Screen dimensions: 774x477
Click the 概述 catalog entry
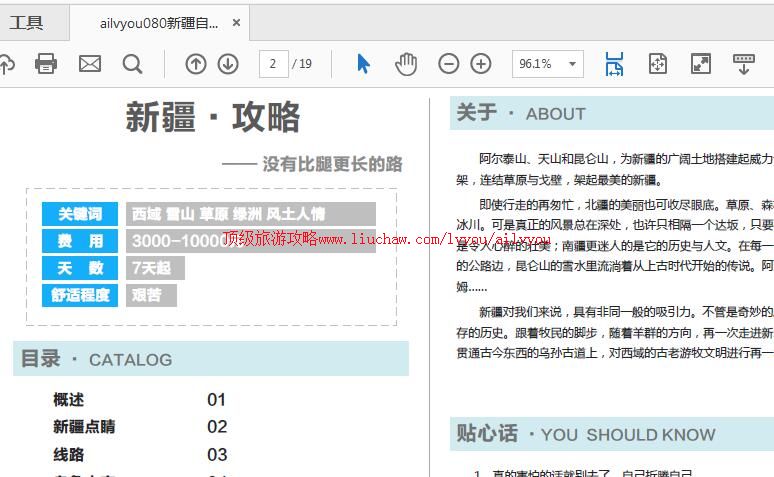click(x=69, y=400)
